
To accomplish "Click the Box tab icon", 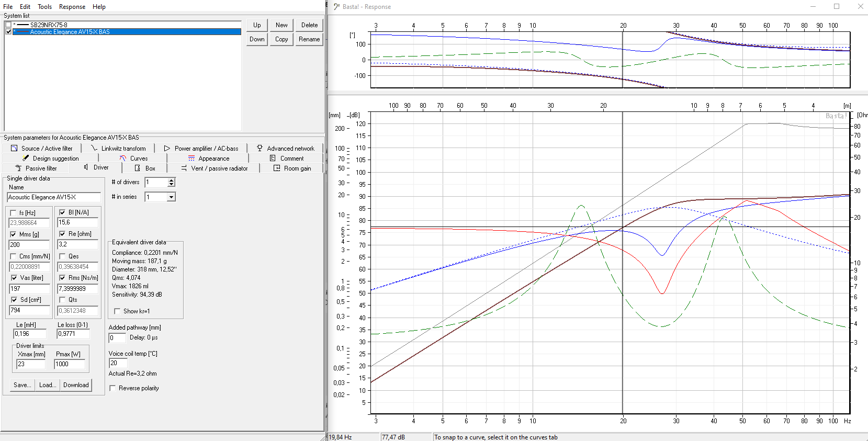I will [138, 168].
